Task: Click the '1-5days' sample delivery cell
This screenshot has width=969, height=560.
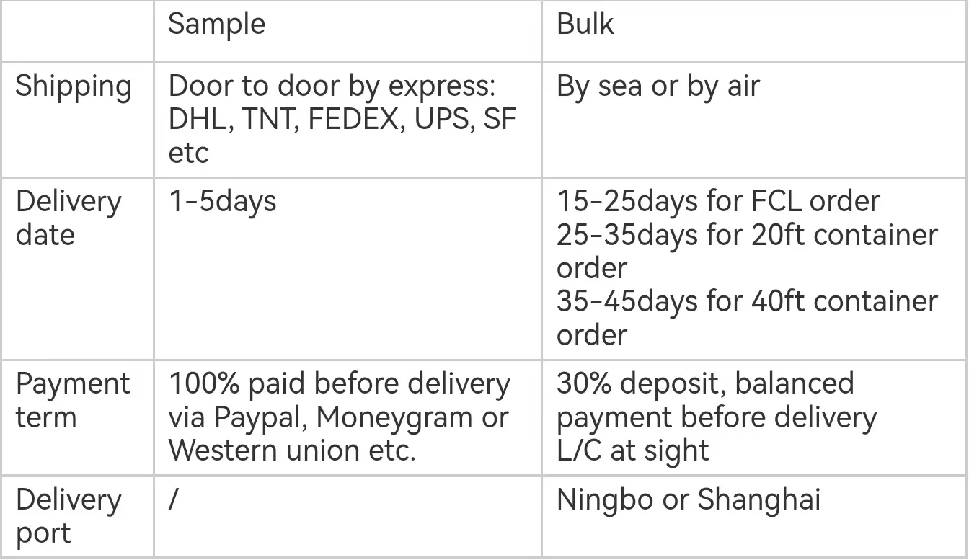Action: pyautogui.click(x=222, y=201)
